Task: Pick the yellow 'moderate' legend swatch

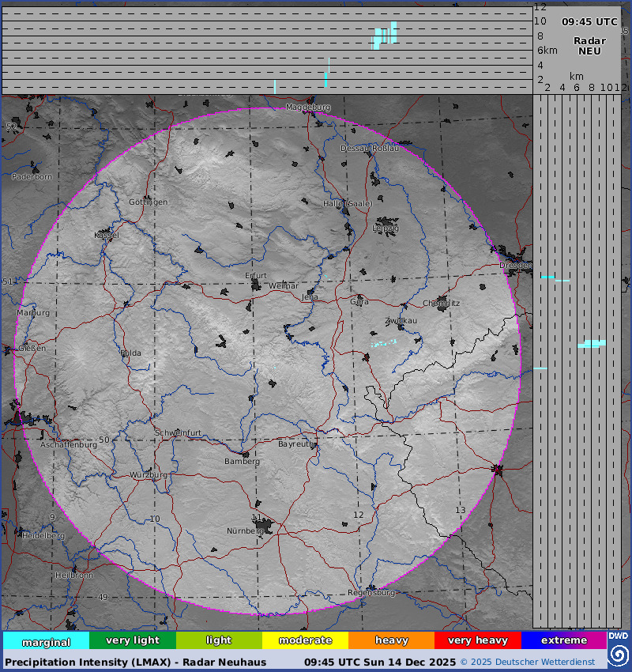Action: pos(305,640)
